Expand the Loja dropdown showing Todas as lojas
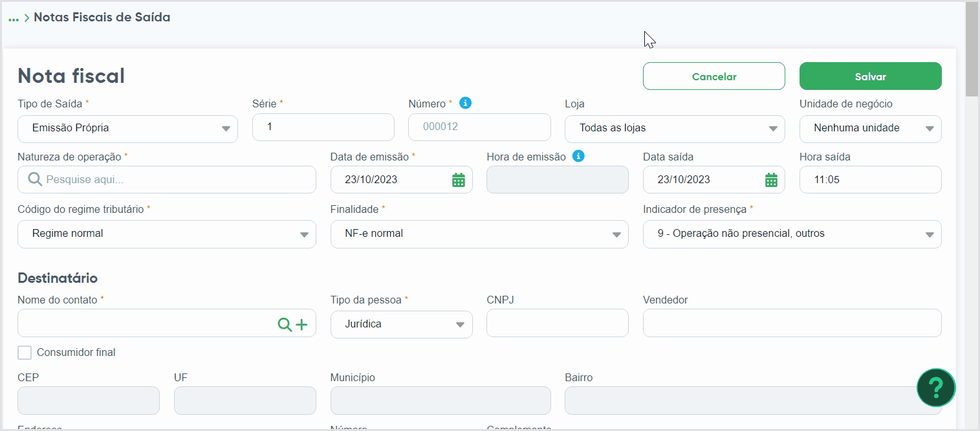Viewport: 980px width, 431px height. [675, 128]
